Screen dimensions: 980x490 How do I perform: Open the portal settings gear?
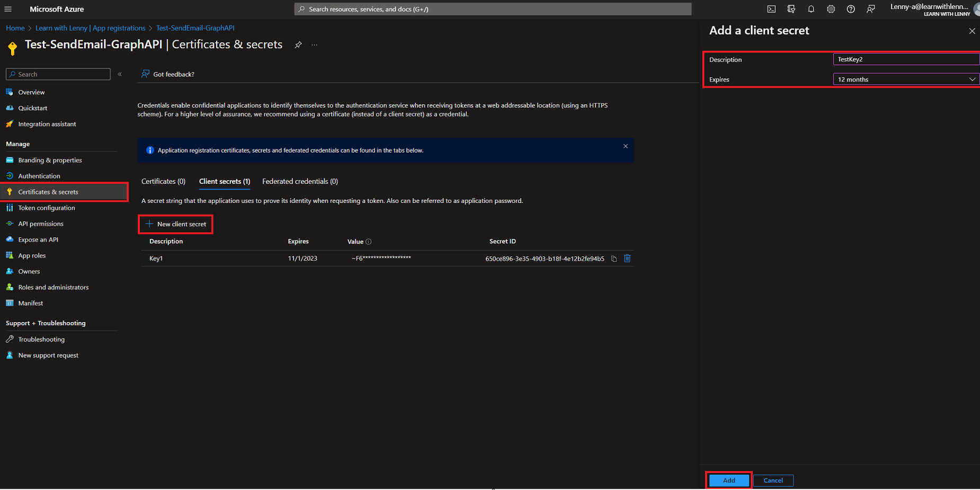pyautogui.click(x=831, y=9)
